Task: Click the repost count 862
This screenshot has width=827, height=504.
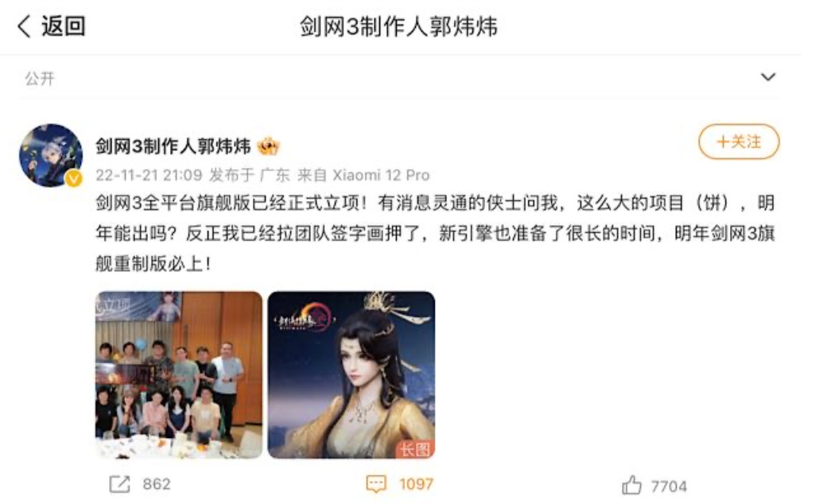Action: 157,484
